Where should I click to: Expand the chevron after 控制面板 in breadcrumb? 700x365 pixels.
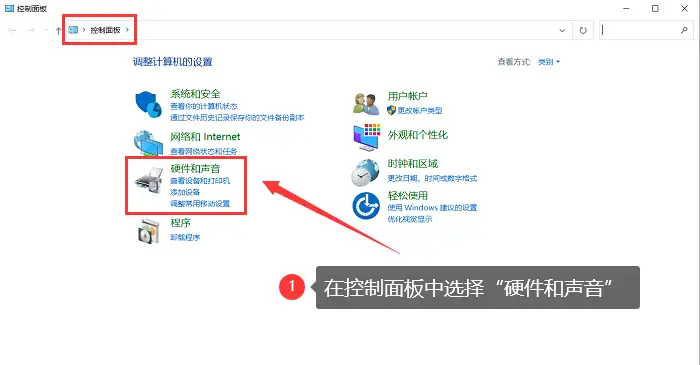pyautogui.click(x=127, y=30)
